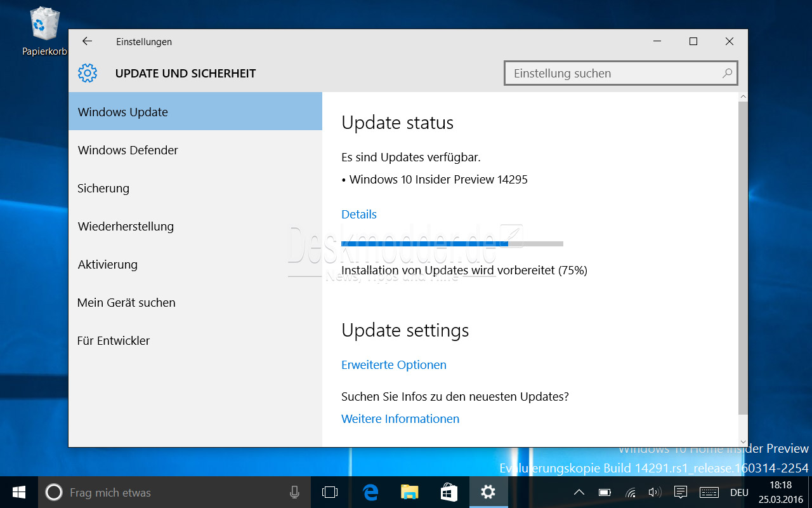This screenshot has width=812, height=508.
Task: Open the touch keyboard icon
Action: (709, 492)
